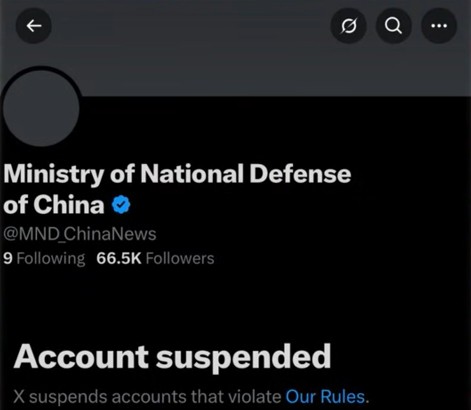Click the 66.5K follower count number

(x=119, y=258)
